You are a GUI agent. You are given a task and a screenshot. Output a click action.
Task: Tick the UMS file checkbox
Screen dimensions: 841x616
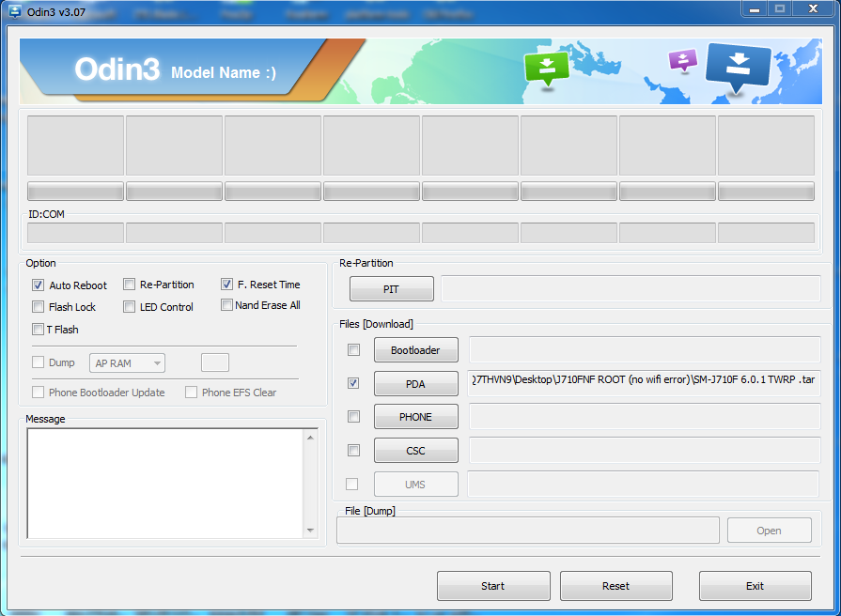351,485
